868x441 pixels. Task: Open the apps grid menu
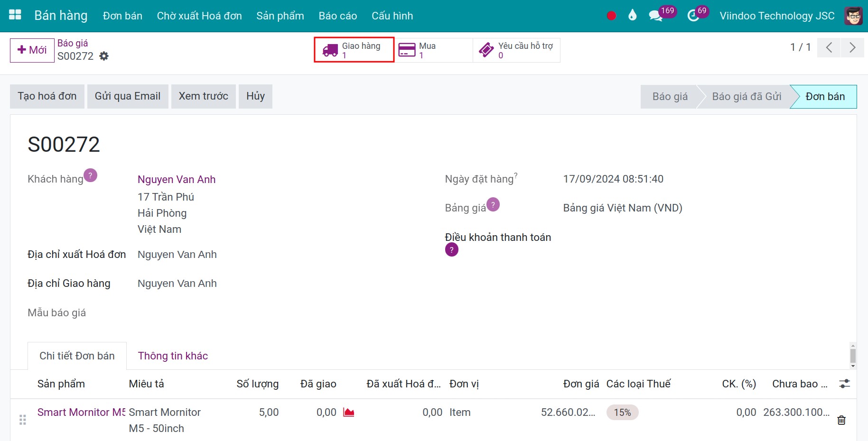15,15
